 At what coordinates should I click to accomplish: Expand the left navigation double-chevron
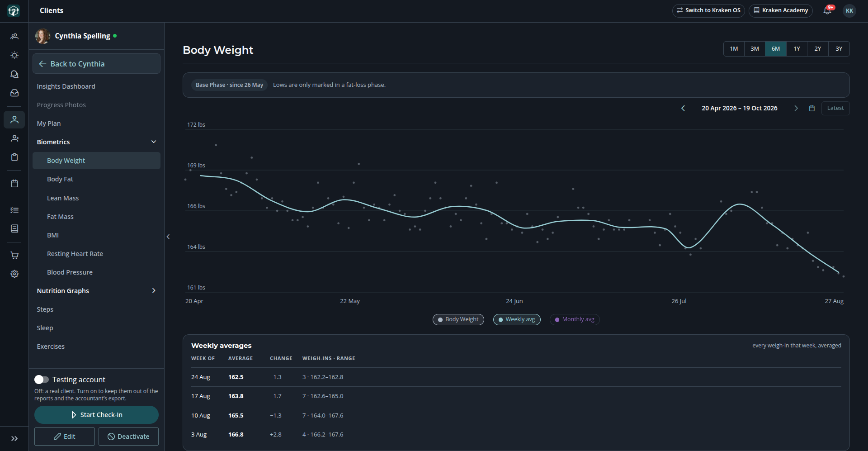point(14,438)
